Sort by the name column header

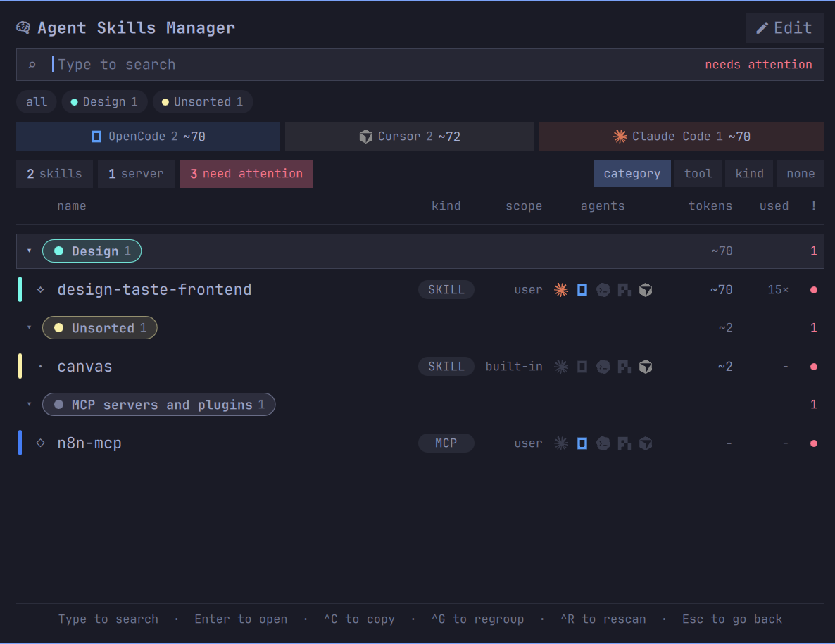[x=71, y=206]
